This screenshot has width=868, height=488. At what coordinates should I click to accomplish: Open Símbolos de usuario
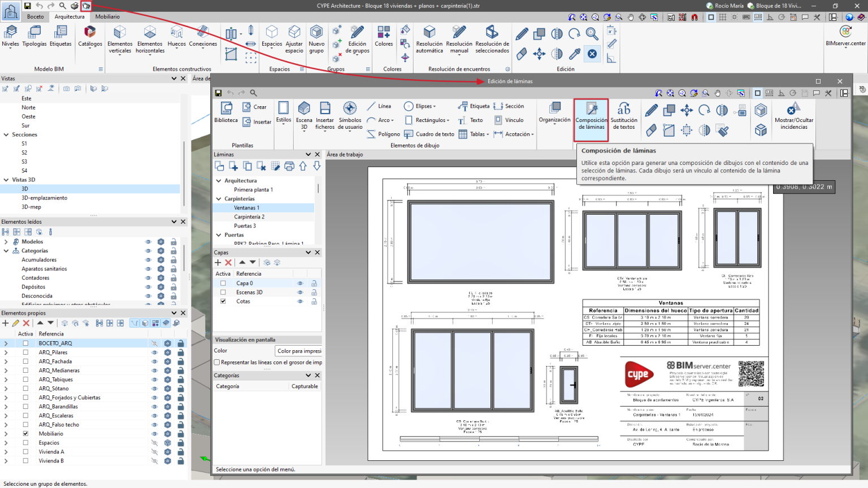[350, 115]
